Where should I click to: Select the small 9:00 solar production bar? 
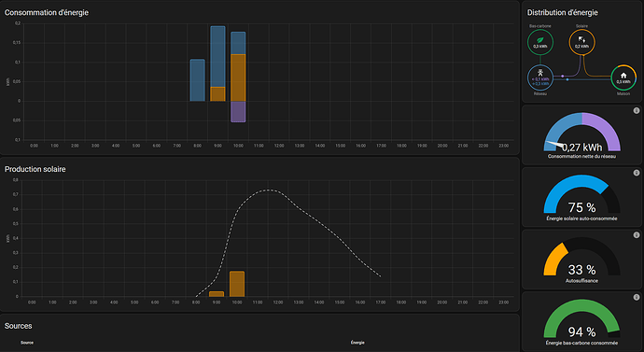(217, 294)
